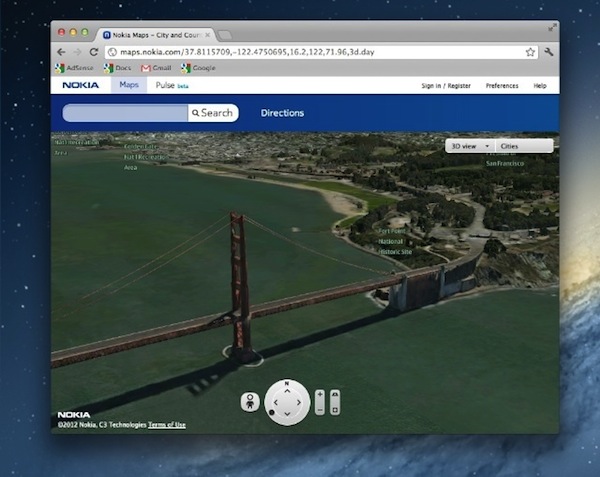The width and height of the screenshot is (600, 477).
Task: Open the Docs bookmark
Action: click(117, 68)
